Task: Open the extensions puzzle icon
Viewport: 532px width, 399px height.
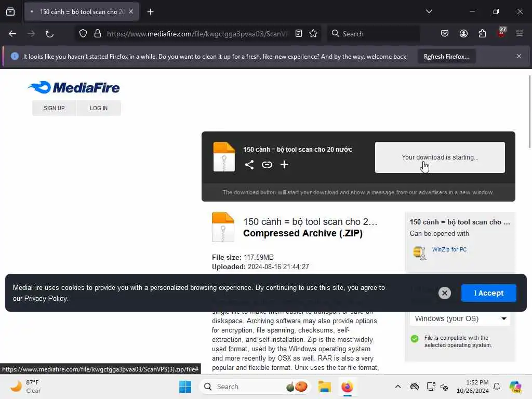Action: point(482,34)
